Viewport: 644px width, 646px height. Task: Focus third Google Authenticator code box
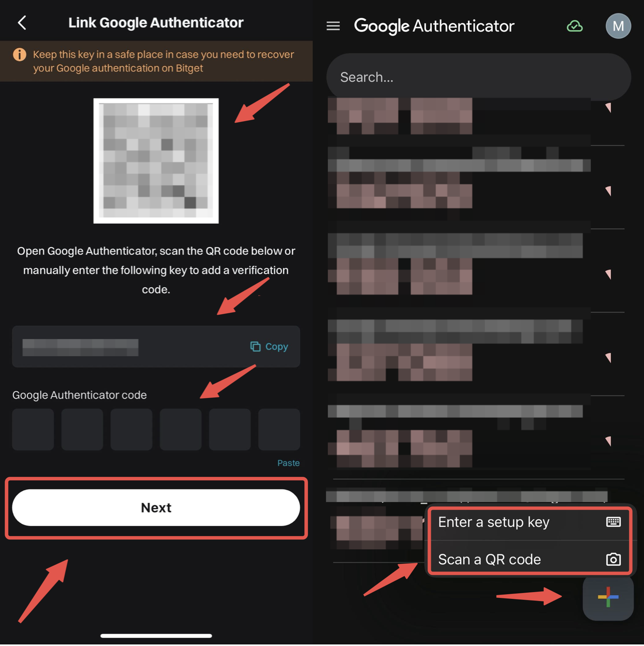131,429
